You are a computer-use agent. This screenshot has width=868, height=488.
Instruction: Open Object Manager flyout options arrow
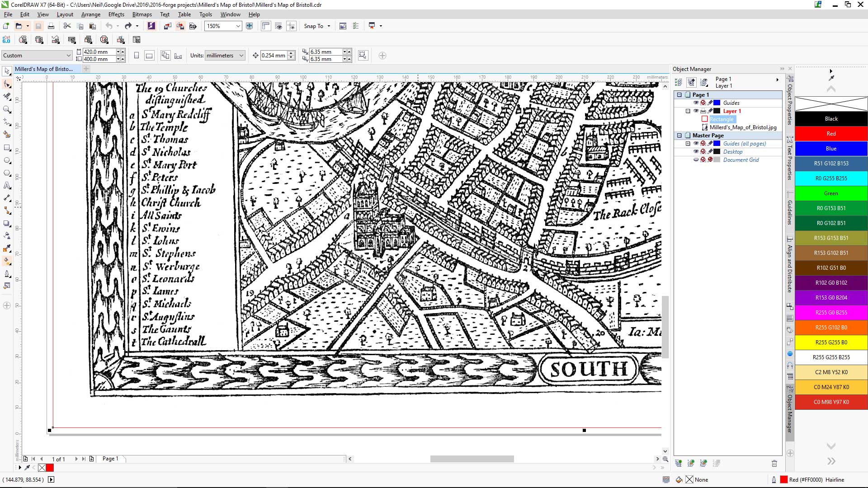[x=778, y=80]
